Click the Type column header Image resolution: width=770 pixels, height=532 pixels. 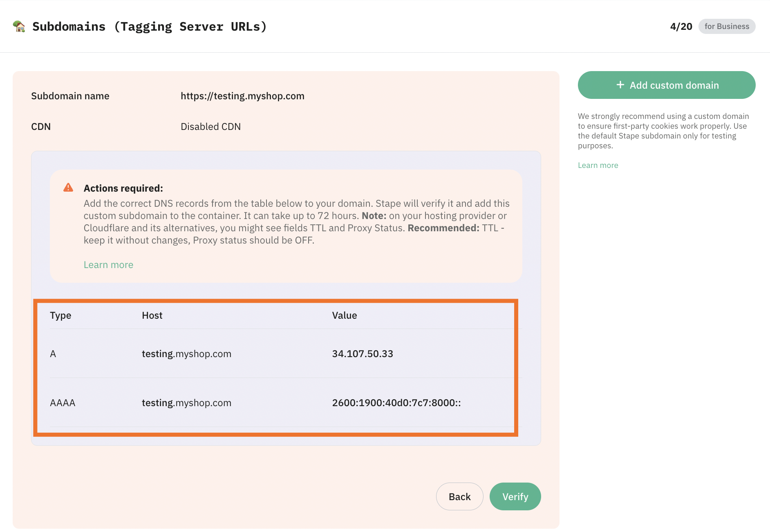coord(60,315)
